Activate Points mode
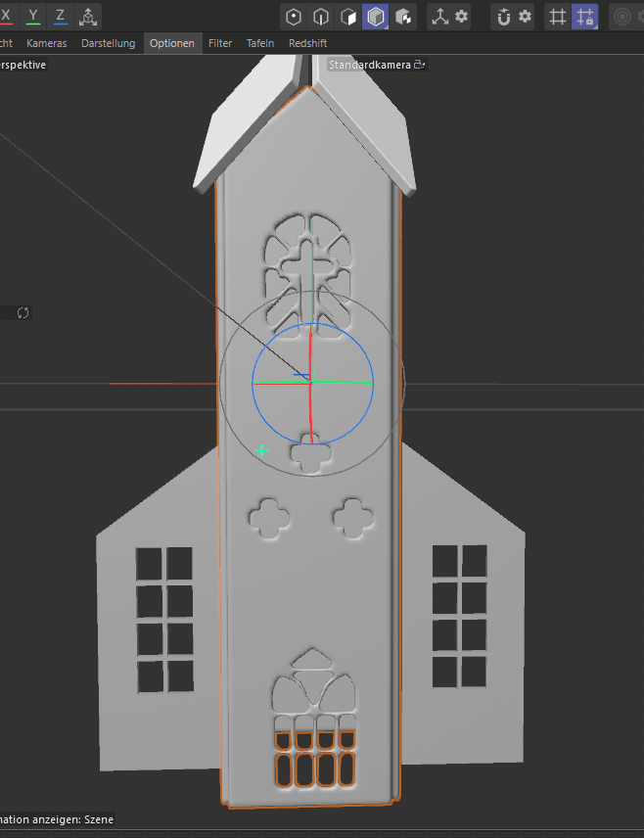Viewport: 644px width, 838px height. pyautogui.click(x=294, y=17)
